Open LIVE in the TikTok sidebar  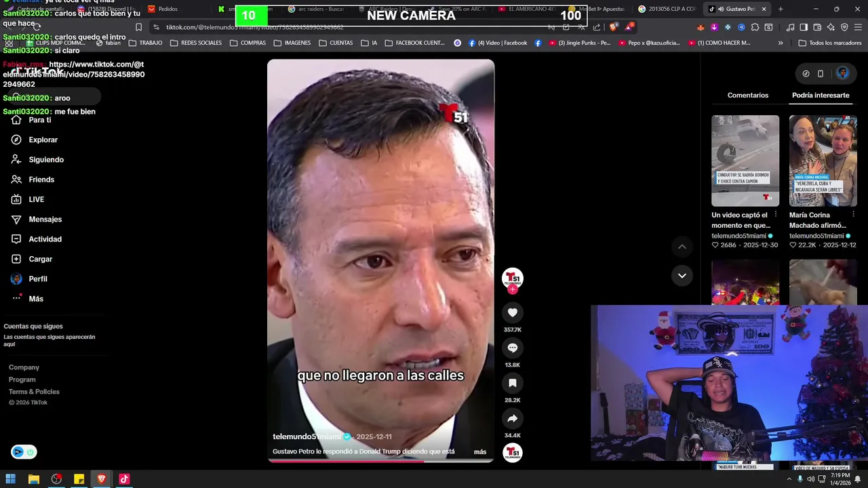[x=28, y=199]
